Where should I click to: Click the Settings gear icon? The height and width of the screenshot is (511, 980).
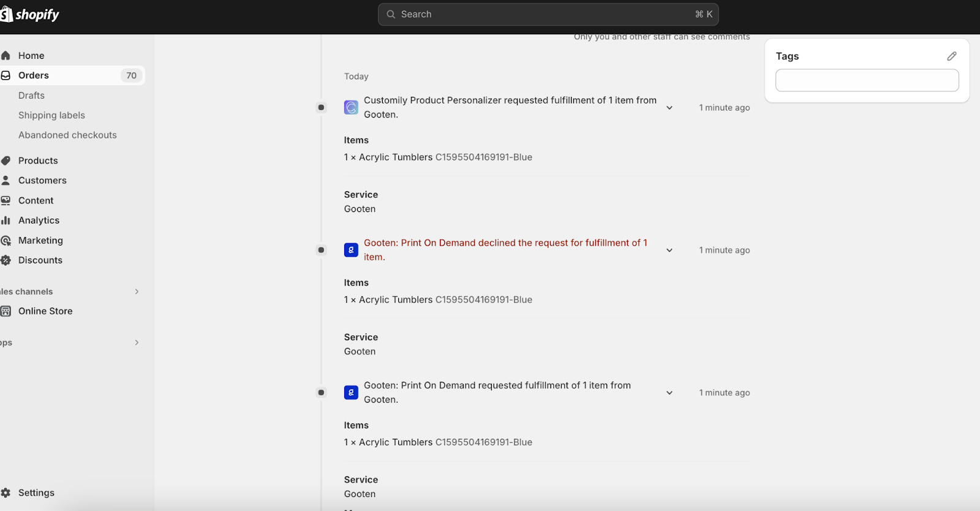tap(6, 493)
